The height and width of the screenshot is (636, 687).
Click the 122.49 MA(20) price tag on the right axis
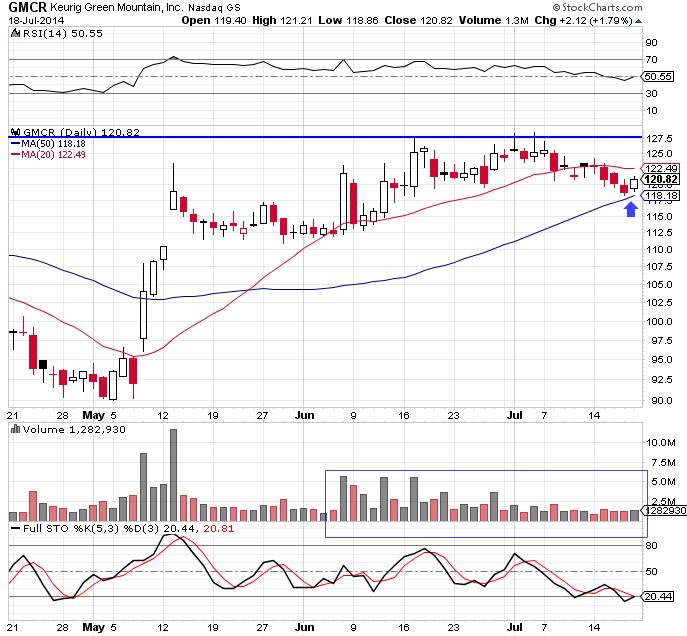pos(661,169)
